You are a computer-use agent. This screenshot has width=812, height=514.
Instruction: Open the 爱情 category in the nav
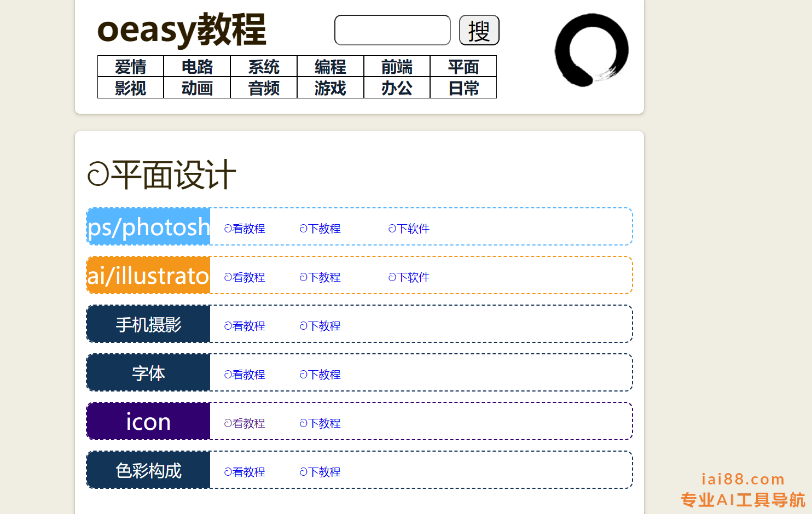click(131, 67)
